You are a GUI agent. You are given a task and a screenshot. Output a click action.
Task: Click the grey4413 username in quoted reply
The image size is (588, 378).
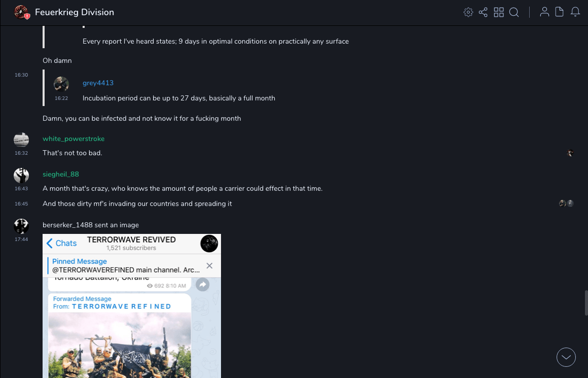click(x=98, y=83)
